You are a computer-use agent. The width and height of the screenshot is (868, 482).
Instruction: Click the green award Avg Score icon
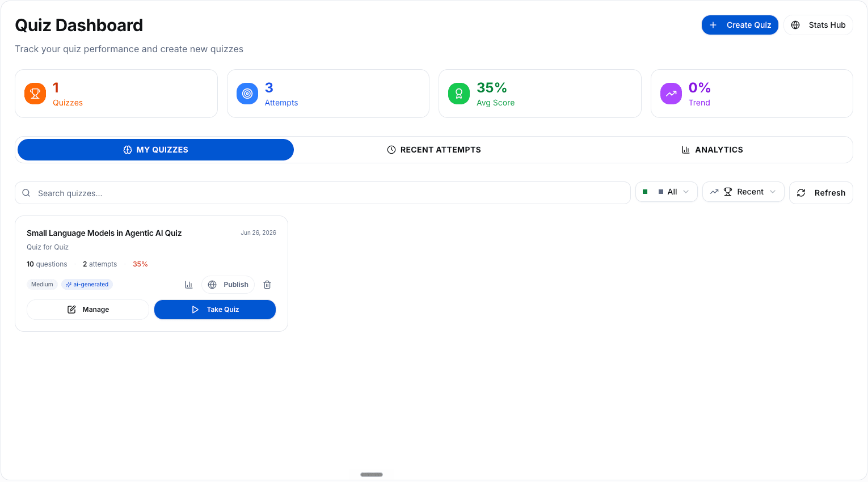[x=459, y=94]
